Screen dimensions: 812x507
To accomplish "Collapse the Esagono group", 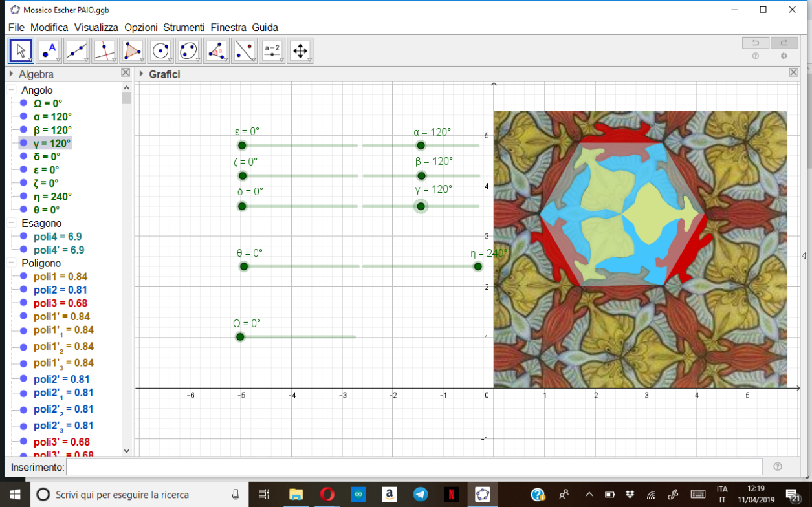I will click(12, 223).
